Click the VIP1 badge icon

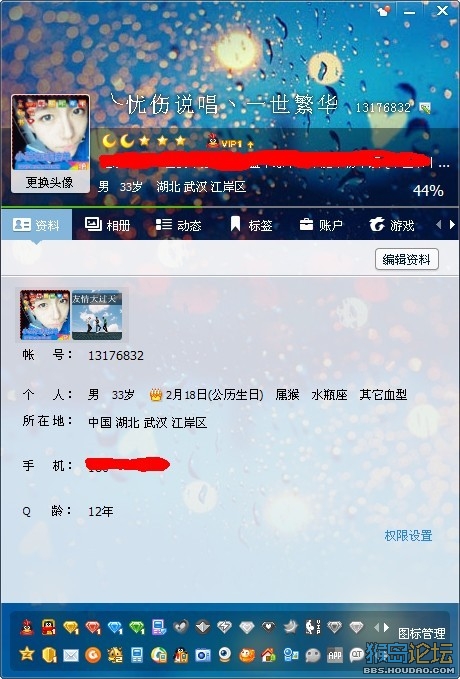tap(231, 142)
